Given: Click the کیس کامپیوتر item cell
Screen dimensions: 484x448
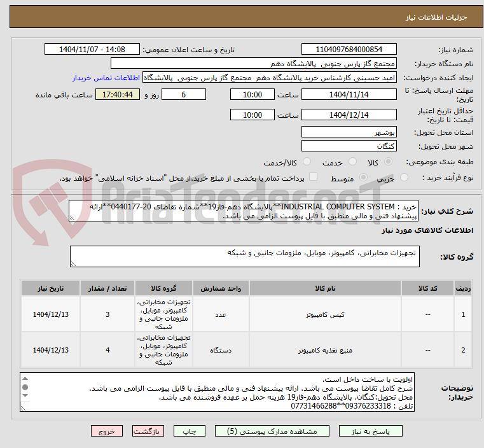Looking at the screenshot, I should pos(325,314).
